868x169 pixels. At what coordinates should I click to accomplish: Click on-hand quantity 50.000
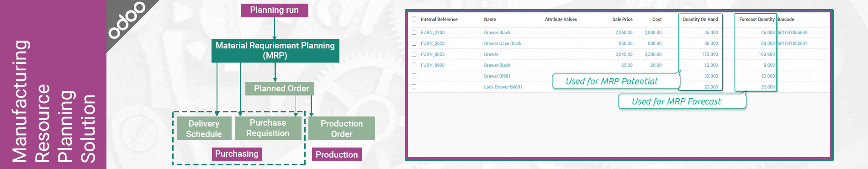tap(711, 43)
